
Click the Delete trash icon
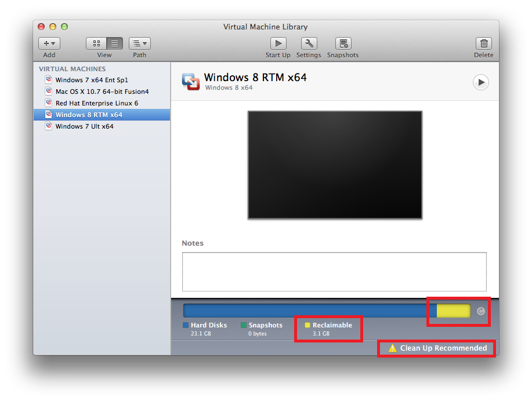(x=484, y=43)
